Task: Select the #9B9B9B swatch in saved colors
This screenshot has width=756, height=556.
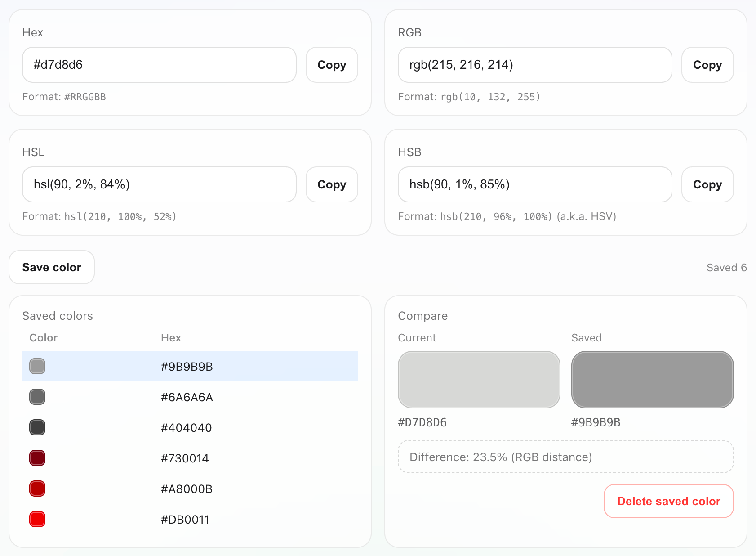Action: (x=37, y=366)
